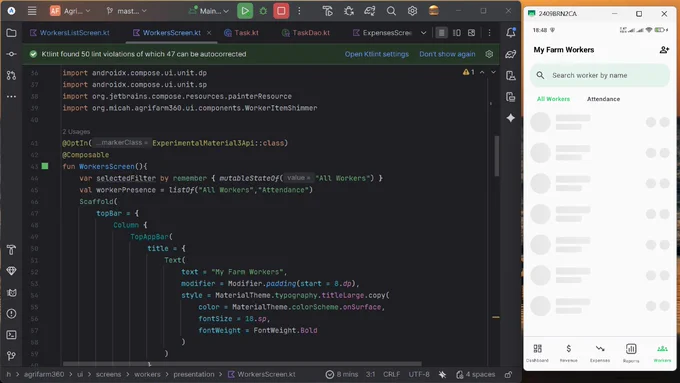This screenshot has width=680, height=383.
Task: Run the app with green play button
Action: tap(245, 11)
